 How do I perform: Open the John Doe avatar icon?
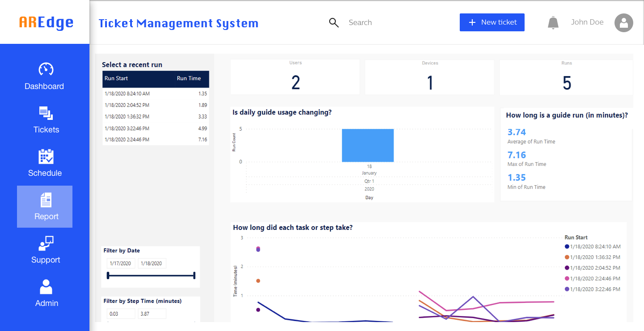pos(624,22)
